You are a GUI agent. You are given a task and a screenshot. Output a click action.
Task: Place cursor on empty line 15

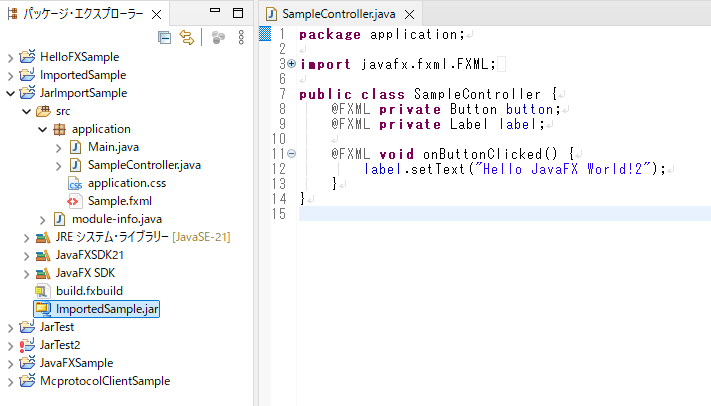tap(504, 214)
